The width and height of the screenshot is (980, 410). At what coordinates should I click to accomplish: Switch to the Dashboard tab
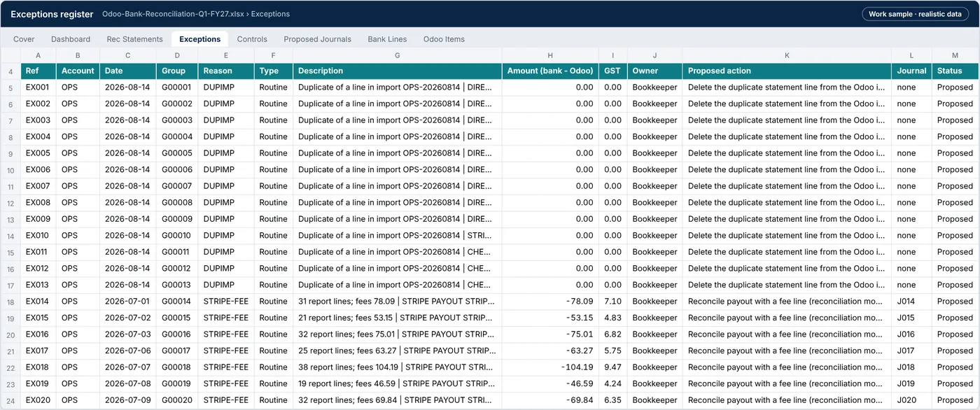tap(71, 39)
